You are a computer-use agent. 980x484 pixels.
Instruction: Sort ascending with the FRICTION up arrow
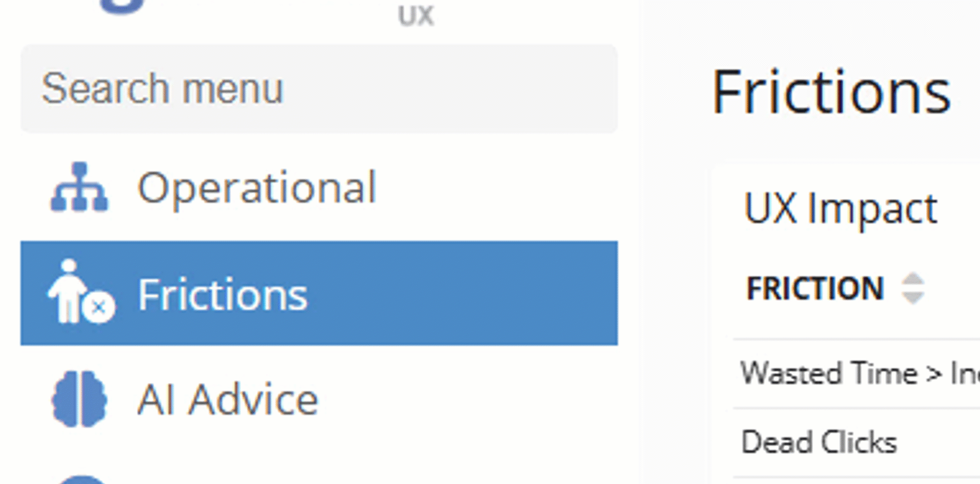tap(913, 280)
